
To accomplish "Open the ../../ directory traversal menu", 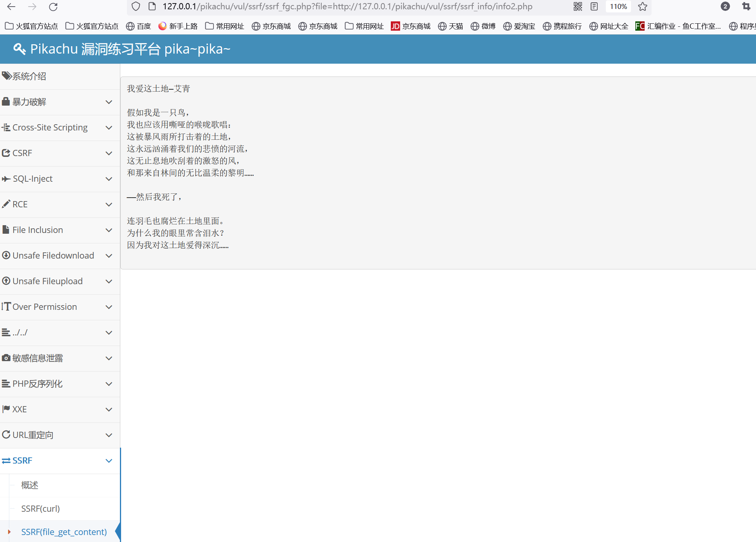I will pyautogui.click(x=60, y=333).
